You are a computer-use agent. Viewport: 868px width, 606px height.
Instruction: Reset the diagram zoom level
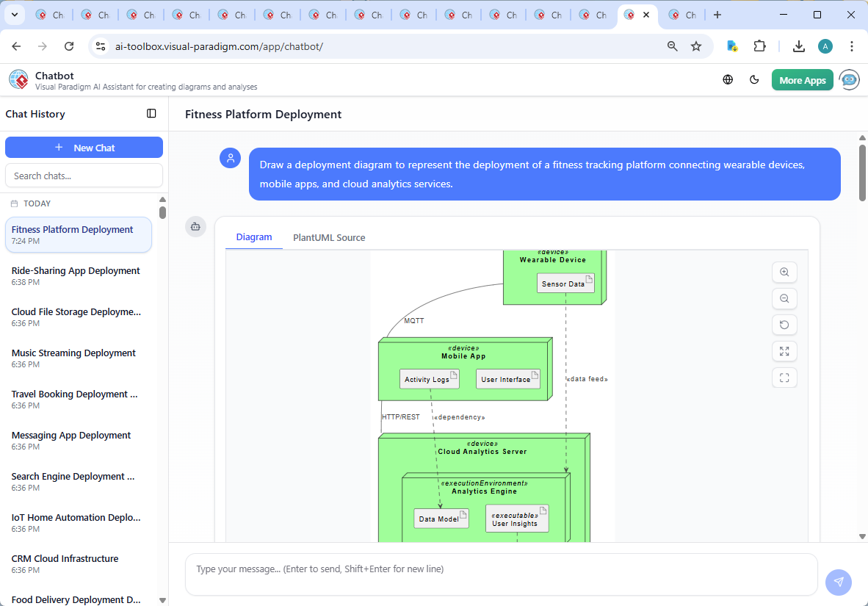784,324
